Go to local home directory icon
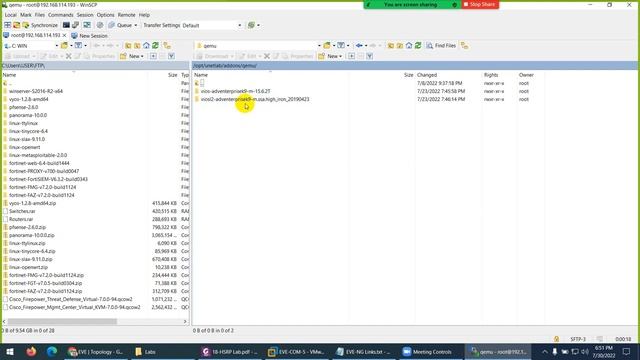Screen dimensions: 640x360 pyautogui.click(x=146, y=46)
